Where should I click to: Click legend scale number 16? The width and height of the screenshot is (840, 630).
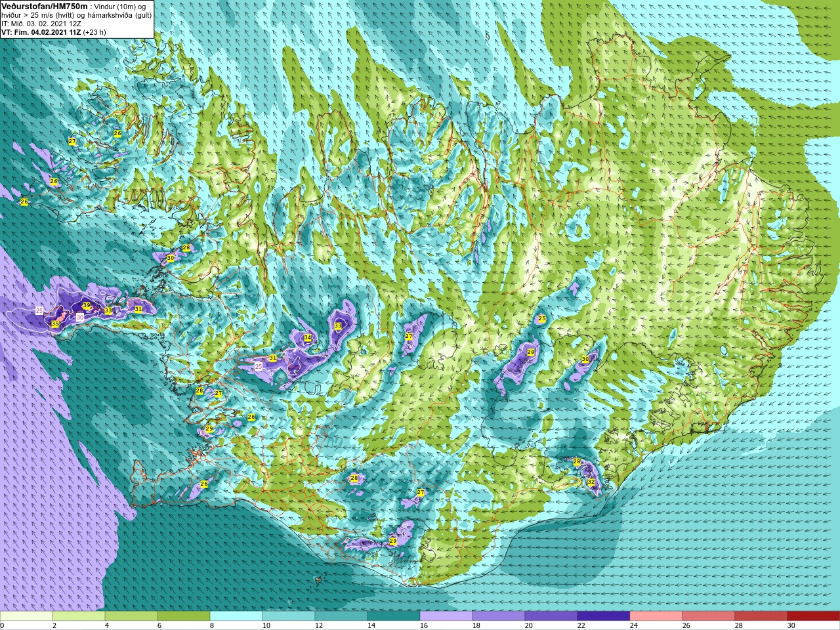point(424,625)
